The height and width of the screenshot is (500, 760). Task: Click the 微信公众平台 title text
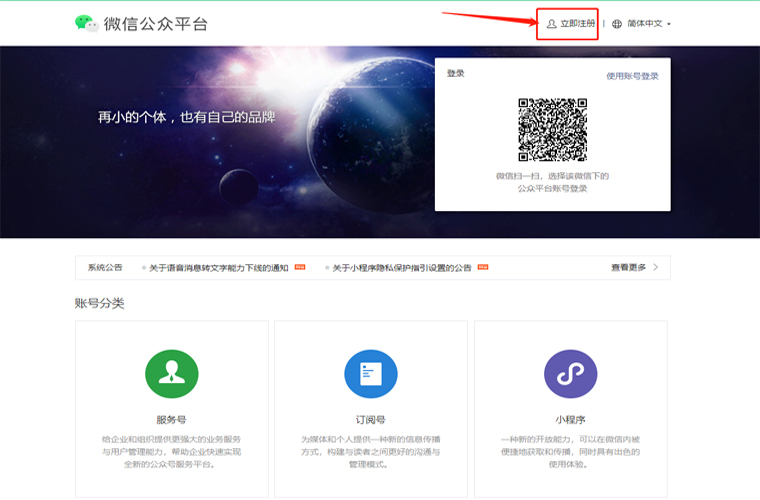156,24
